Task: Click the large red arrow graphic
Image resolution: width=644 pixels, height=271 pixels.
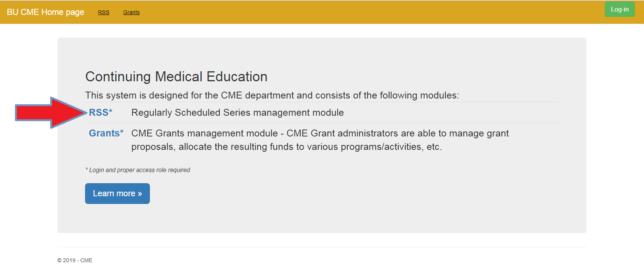Action: (51, 112)
